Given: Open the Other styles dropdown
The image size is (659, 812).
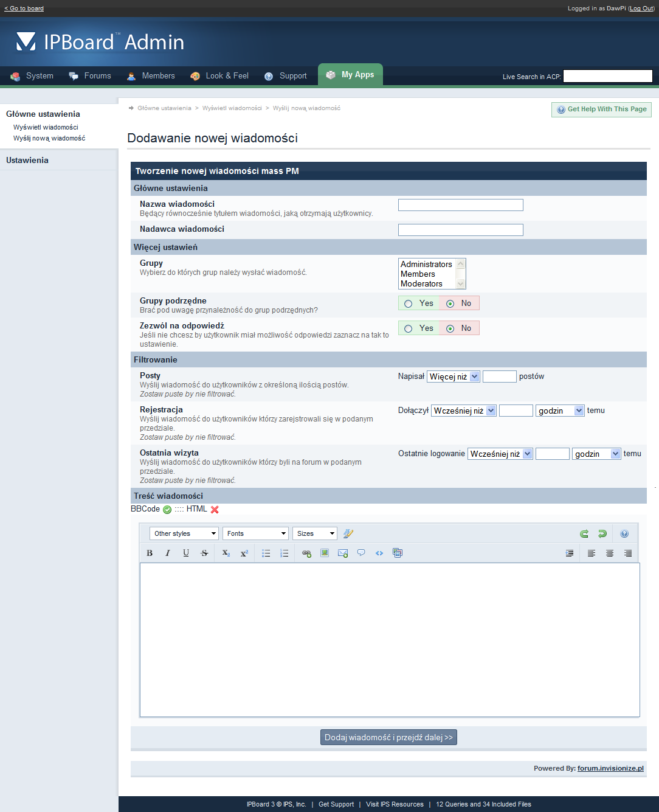Looking at the screenshot, I should [185, 533].
